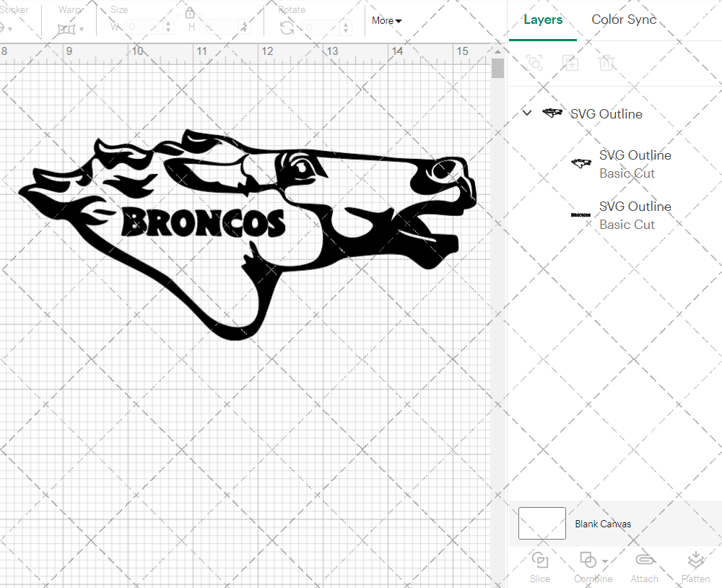
Task: Collapse the SVG Outline group
Action: point(526,113)
